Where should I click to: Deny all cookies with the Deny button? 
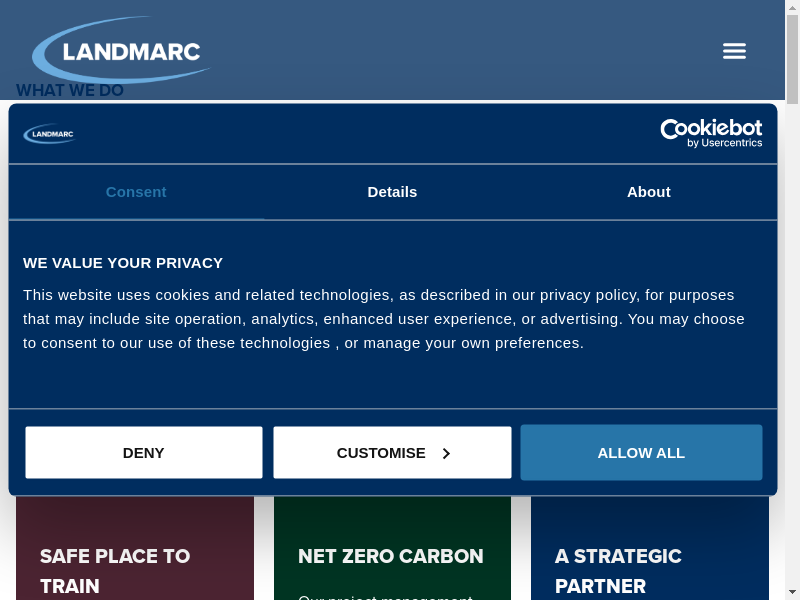point(144,453)
